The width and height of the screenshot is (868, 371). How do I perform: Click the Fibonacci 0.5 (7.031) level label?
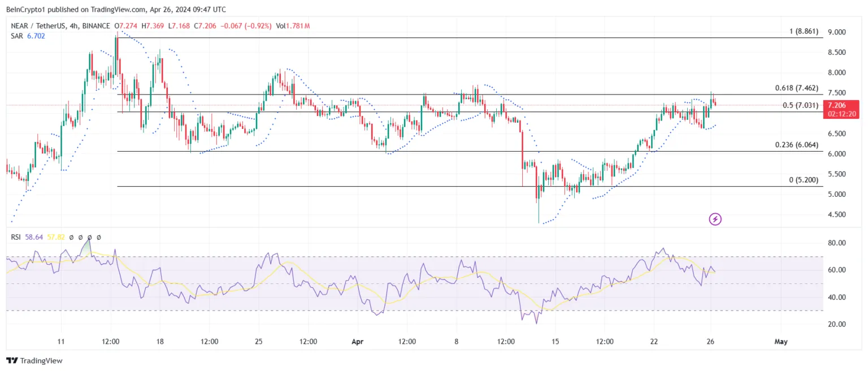[800, 105]
